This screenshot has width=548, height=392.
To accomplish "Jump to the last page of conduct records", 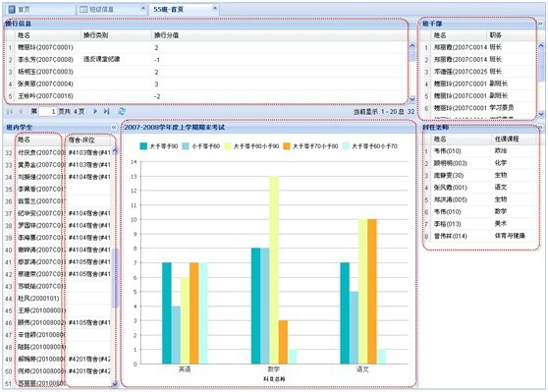I will 107,112.
